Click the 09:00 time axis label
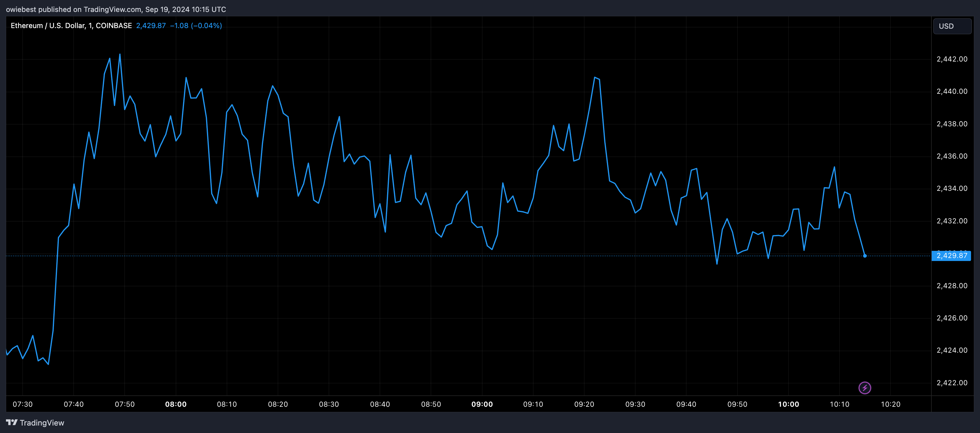The image size is (980, 433). [x=482, y=404]
